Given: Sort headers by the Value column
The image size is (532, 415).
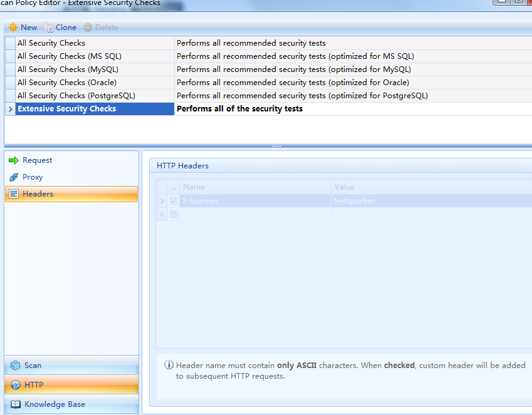Looking at the screenshot, I should 431,187.
